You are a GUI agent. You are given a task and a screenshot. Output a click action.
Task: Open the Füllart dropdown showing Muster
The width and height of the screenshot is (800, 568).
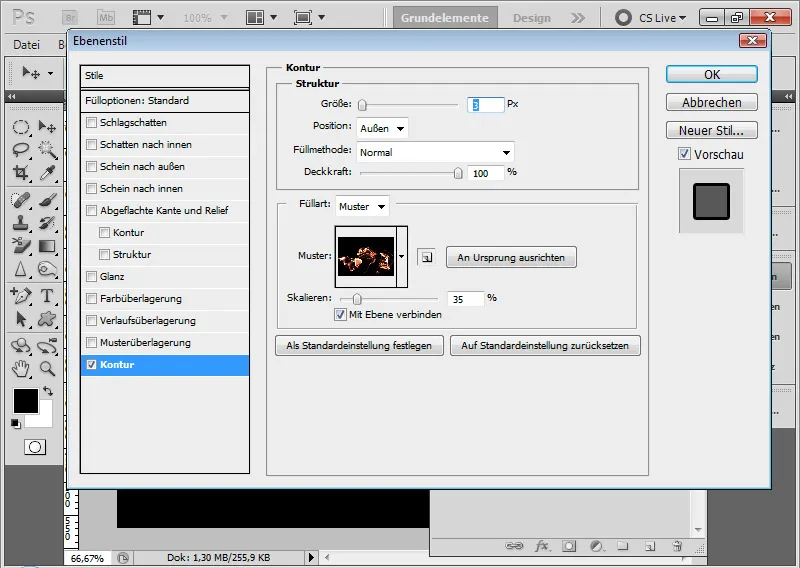362,206
